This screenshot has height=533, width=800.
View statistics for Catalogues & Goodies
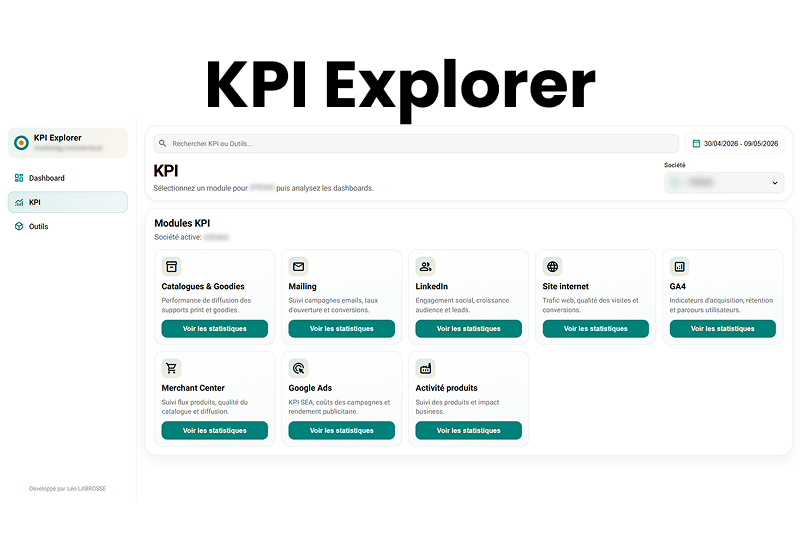coord(215,329)
